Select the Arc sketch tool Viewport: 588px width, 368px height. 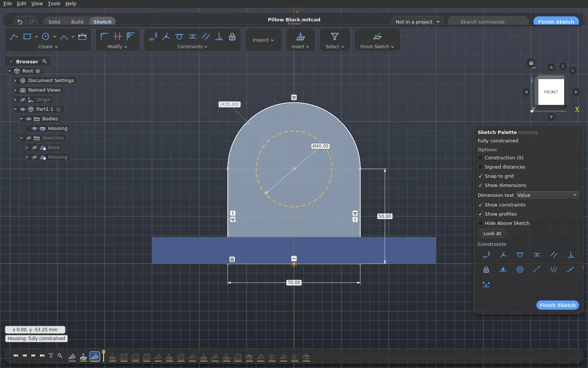pyautogui.click(x=64, y=36)
